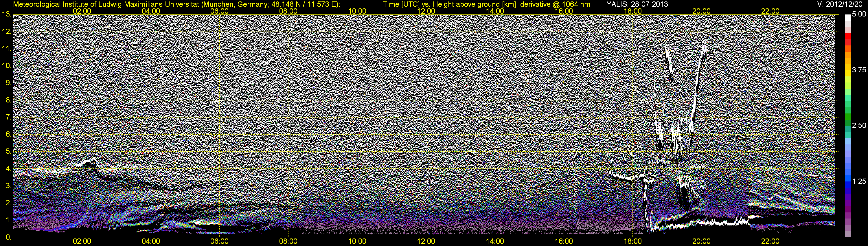Click the 02:00 tick label on the bottom axis
Viewport: 868px width, 246px height.
(82, 242)
